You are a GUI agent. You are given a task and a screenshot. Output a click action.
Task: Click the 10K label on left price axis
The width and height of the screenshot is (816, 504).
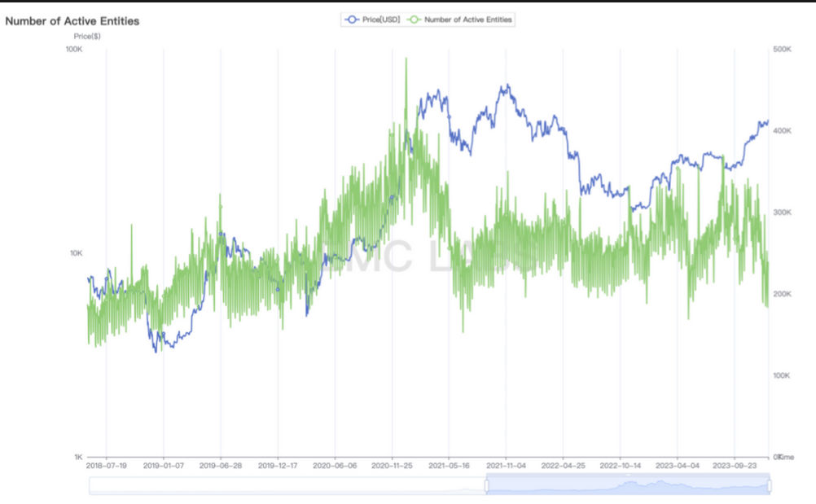pyautogui.click(x=75, y=253)
